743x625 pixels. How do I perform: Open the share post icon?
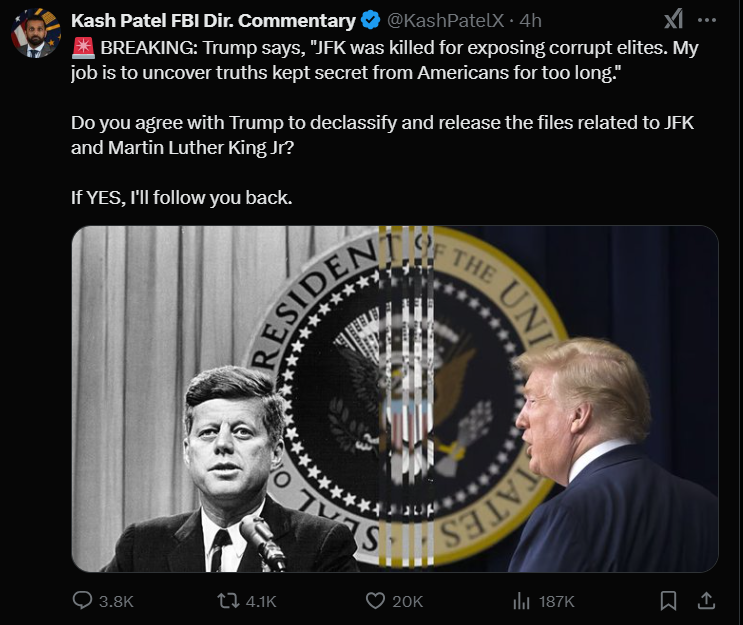[706, 600]
